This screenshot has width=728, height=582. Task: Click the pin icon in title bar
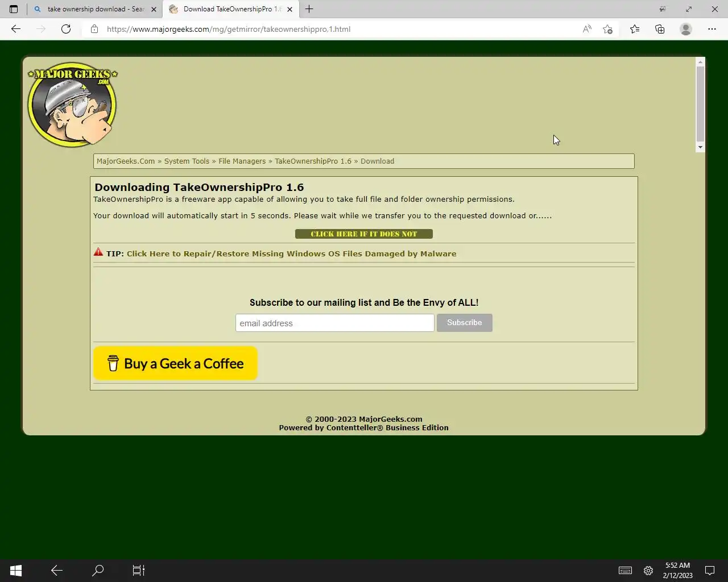662,9
